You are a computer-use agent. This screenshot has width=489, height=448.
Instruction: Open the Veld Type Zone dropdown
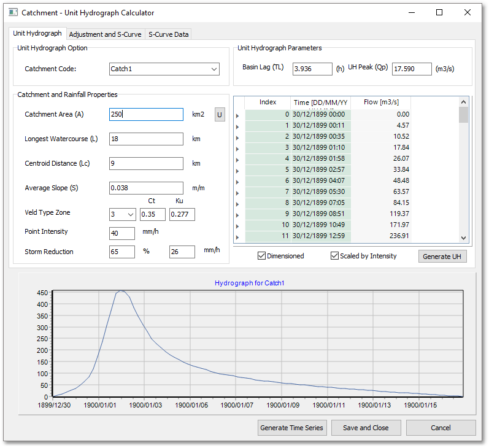(131, 214)
